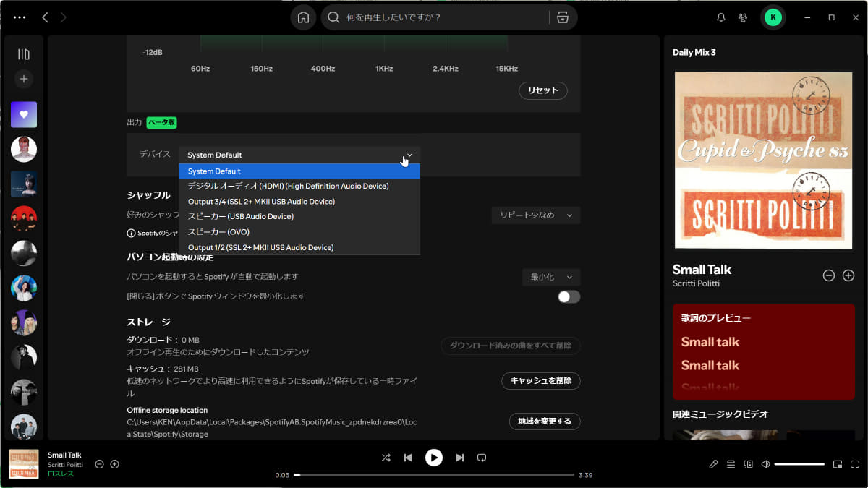
Task: Expand the Your Library sidebar icon
Action: pyautogui.click(x=24, y=54)
